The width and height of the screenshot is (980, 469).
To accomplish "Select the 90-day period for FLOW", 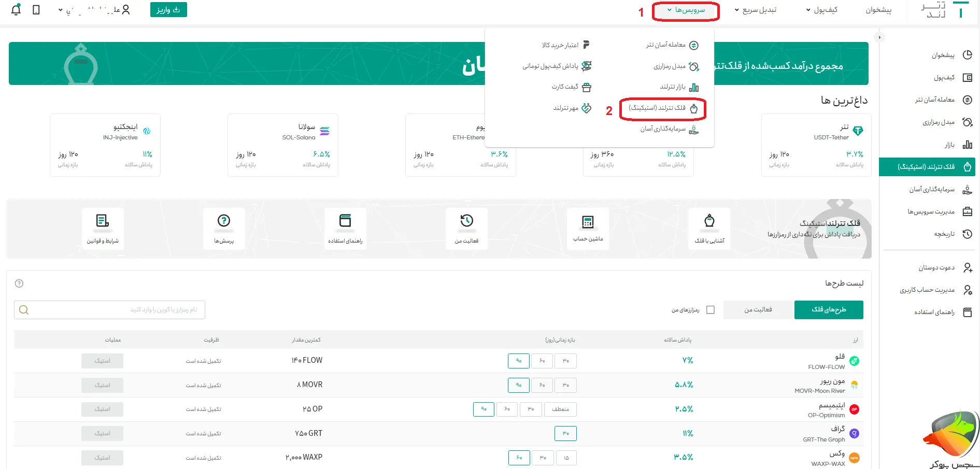I will pyautogui.click(x=518, y=361).
